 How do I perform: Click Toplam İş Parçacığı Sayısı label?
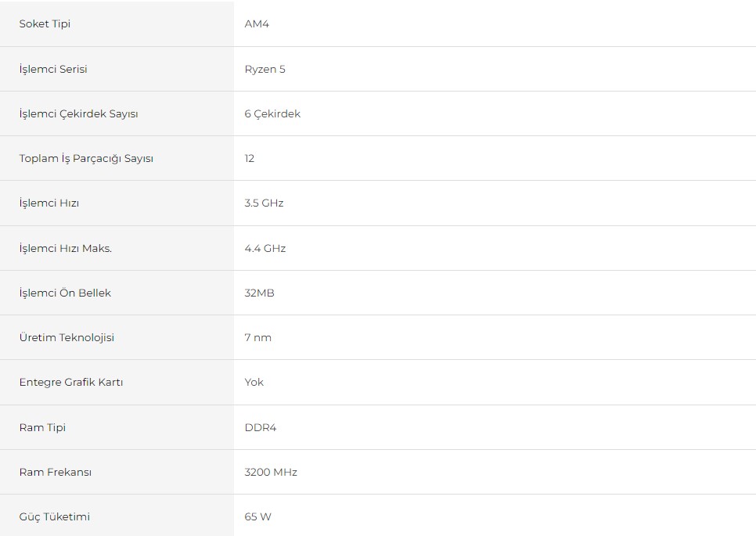86,159
